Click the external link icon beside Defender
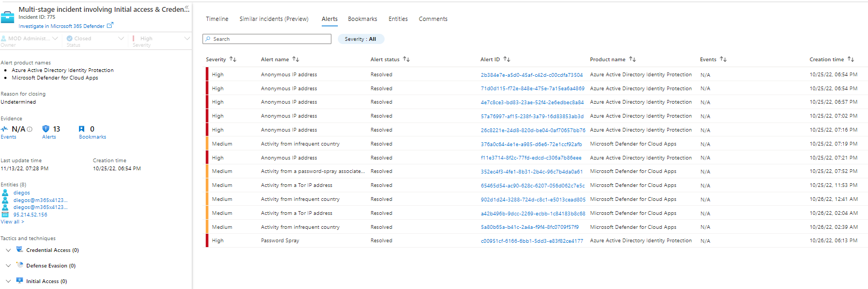This screenshot has height=289, width=868. click(x=110, y=25)
